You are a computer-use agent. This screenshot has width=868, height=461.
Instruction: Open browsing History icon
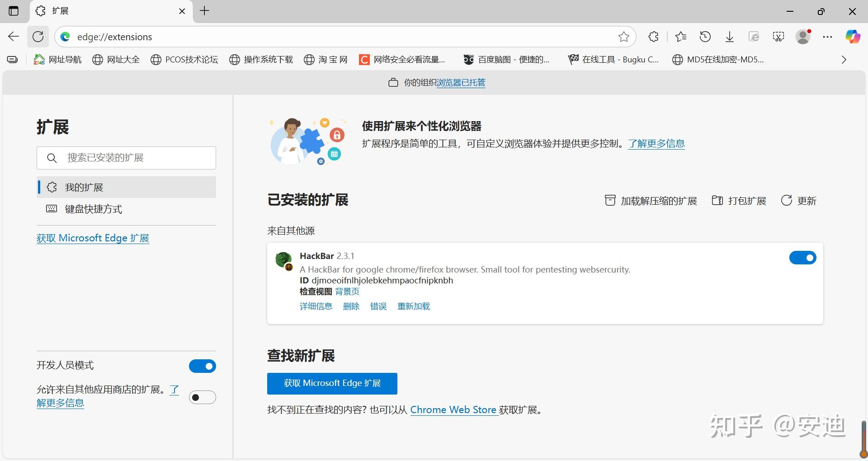(705, 37)
